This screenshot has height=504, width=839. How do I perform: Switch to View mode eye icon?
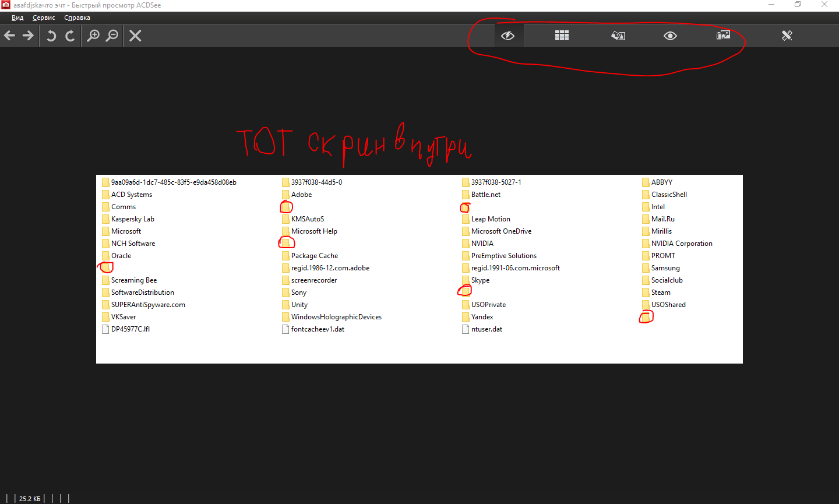pos(670,36)
